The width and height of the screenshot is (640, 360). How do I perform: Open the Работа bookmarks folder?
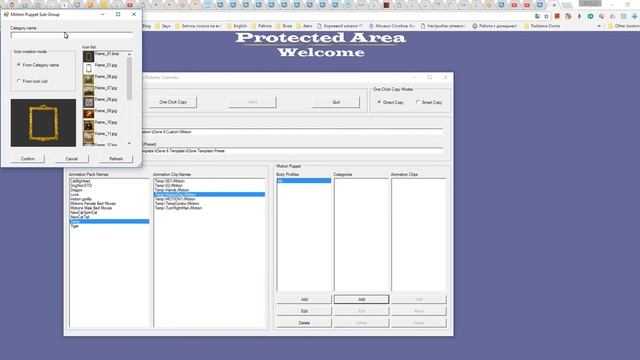(261, 26)
